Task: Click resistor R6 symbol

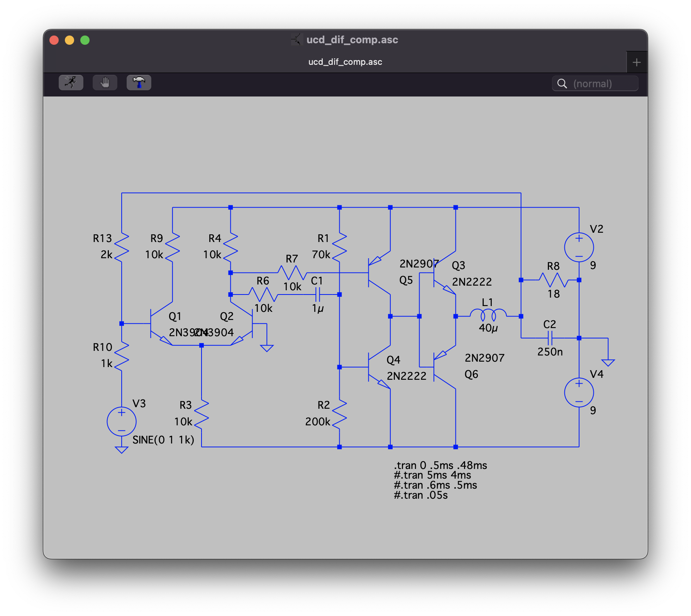Action: point(263,294)
